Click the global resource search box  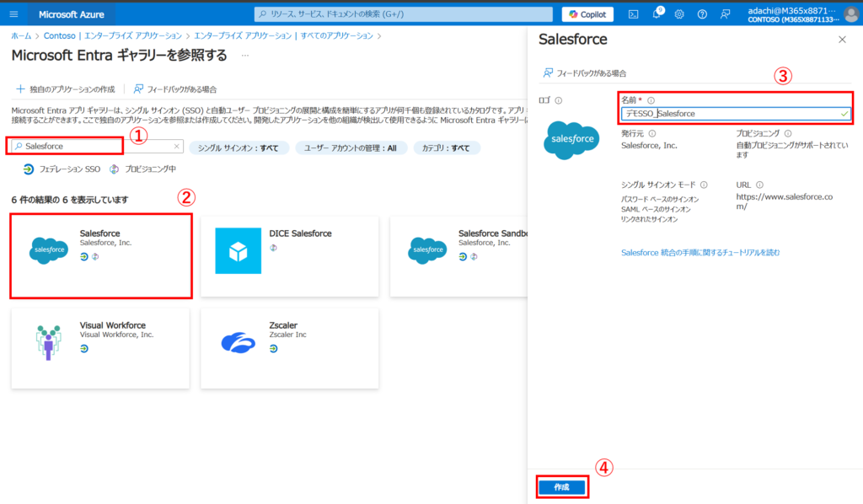point(404,14)
